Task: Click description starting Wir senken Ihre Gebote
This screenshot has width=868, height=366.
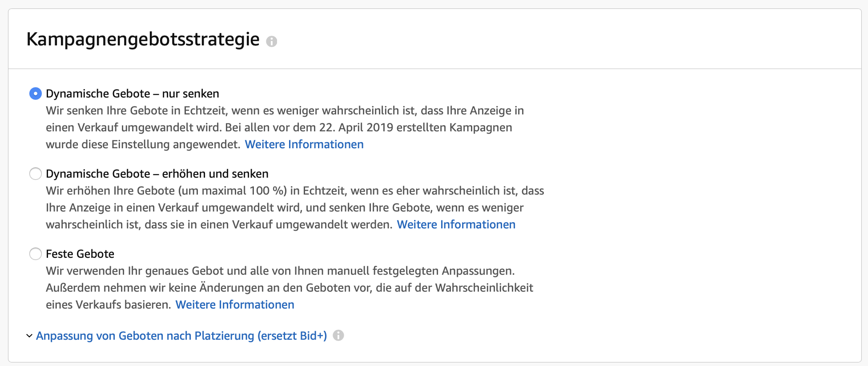Action: pos(285,127)
